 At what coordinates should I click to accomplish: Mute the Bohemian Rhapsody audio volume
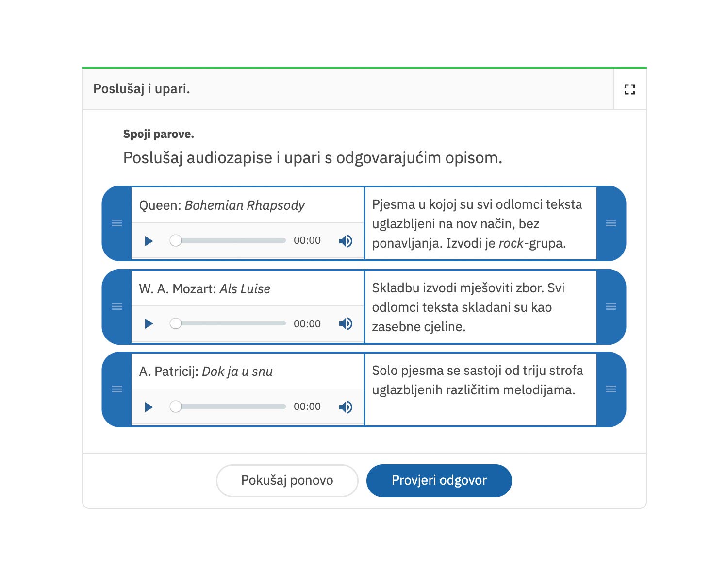coord(346,241)
